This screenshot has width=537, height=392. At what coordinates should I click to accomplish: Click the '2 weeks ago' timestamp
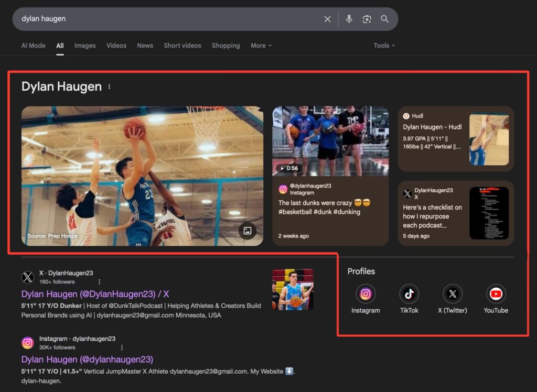(294, 236)
